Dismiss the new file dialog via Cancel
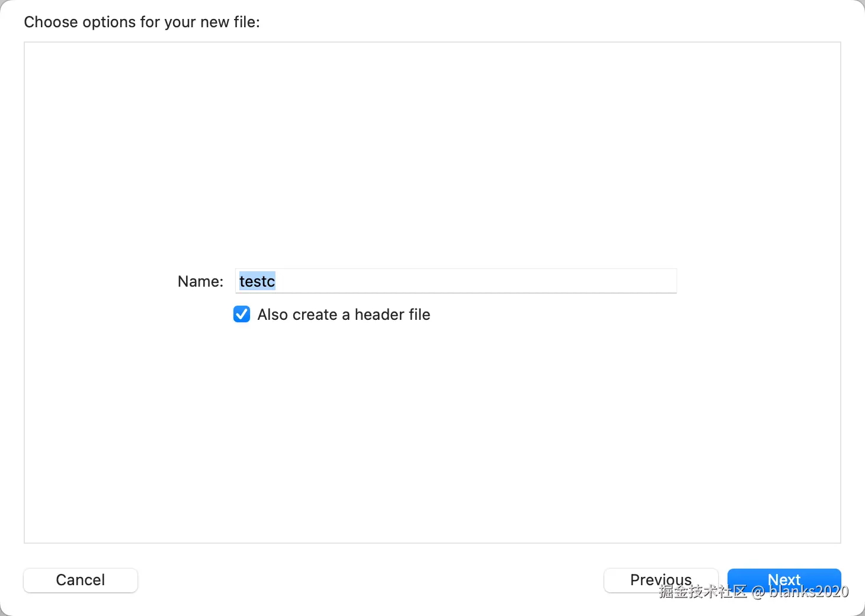 click(81, 580)
